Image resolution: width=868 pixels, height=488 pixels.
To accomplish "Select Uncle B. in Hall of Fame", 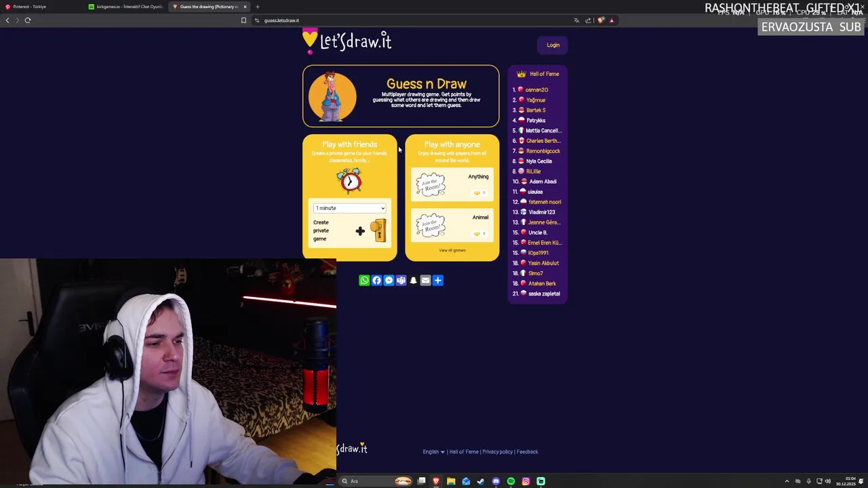I will tap(538, 232).
